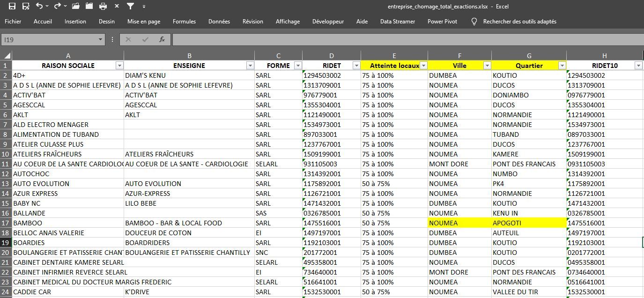Click the RIDET value 1294503002 in column D
The height and width of the screenshot is (298, 644).
click(332, 75)
